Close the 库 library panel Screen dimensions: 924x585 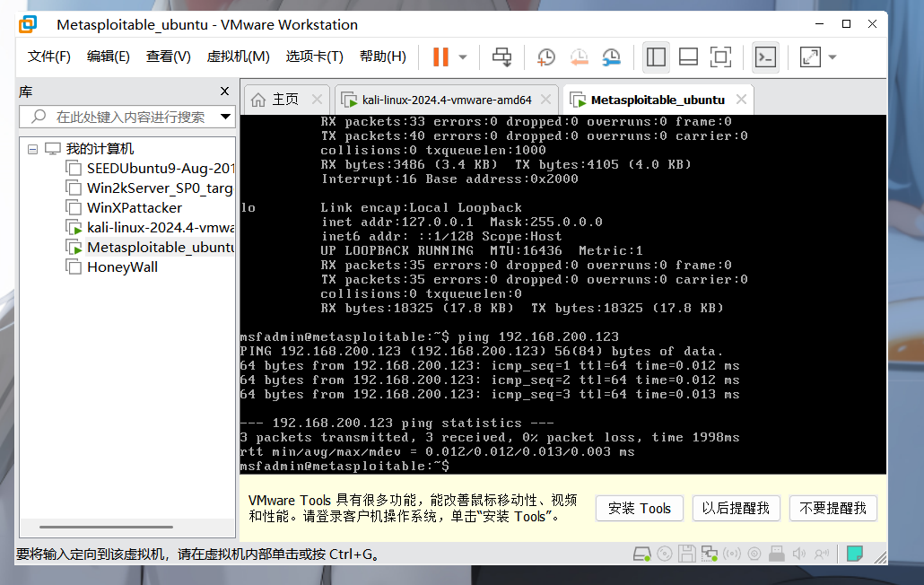click(x=224, y=92)
